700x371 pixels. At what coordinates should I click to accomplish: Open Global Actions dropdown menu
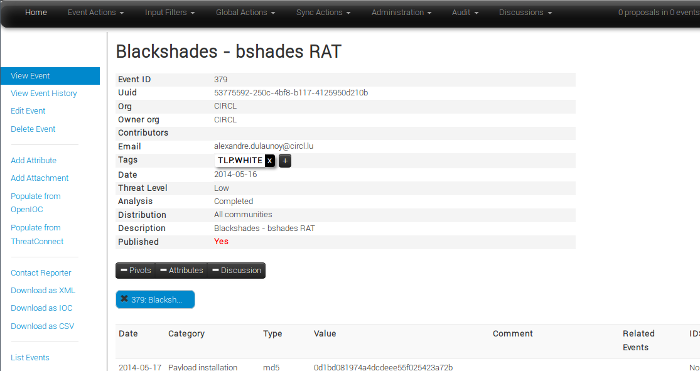pos(245,13)
